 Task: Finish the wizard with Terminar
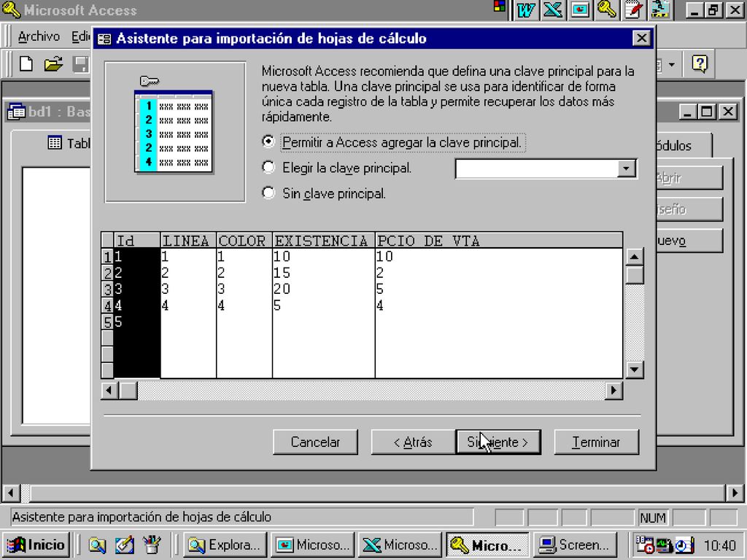(597, 443)
